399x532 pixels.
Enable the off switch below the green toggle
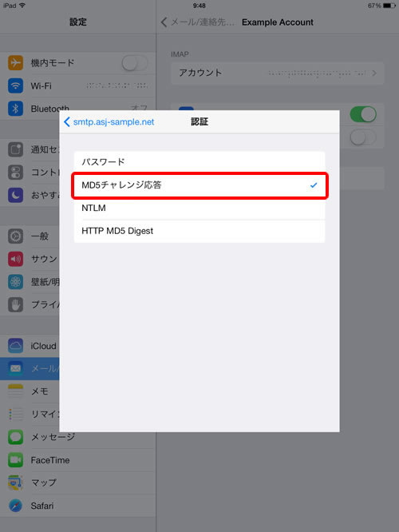click(x=363, y=137)
